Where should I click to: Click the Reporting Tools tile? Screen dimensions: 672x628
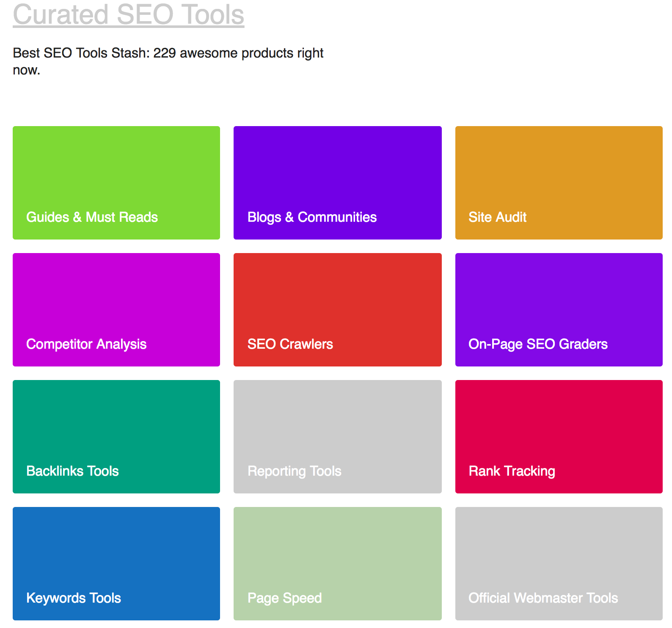[337, 437]
